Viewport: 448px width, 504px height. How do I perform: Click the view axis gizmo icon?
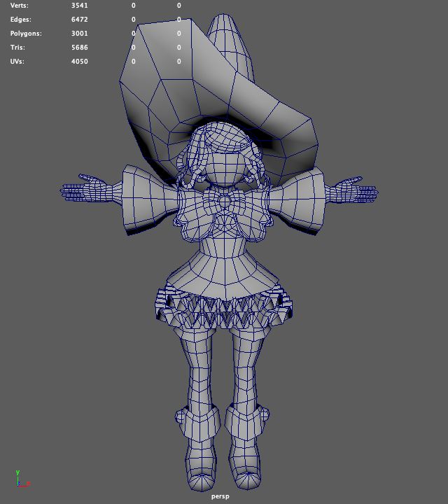pos(23,479)
